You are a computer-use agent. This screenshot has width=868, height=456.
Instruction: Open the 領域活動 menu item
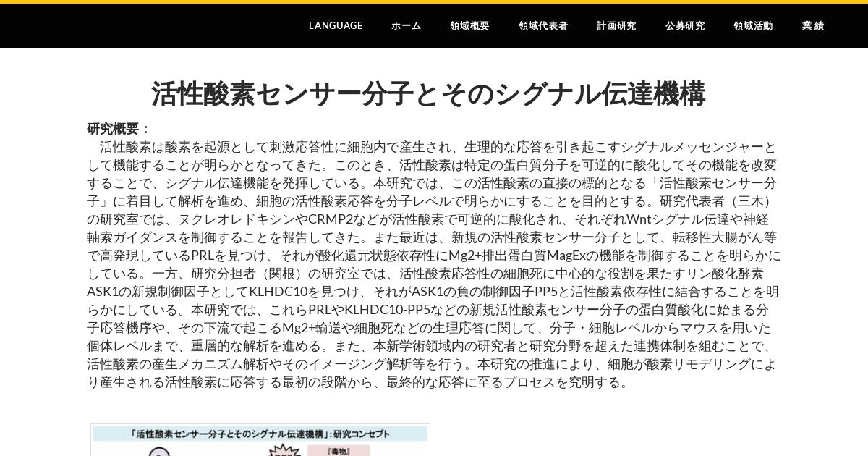pos(753,26)
